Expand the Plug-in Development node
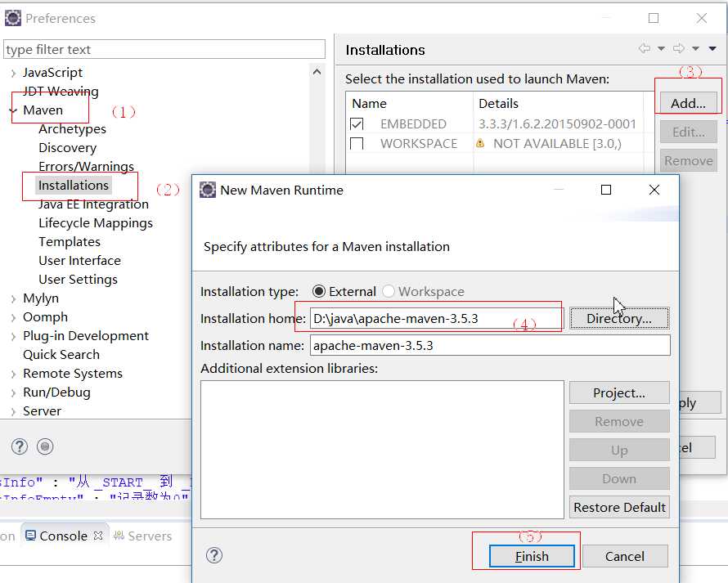Image resolution: width=728 pixels, height=583 pixels. [13, 337]
